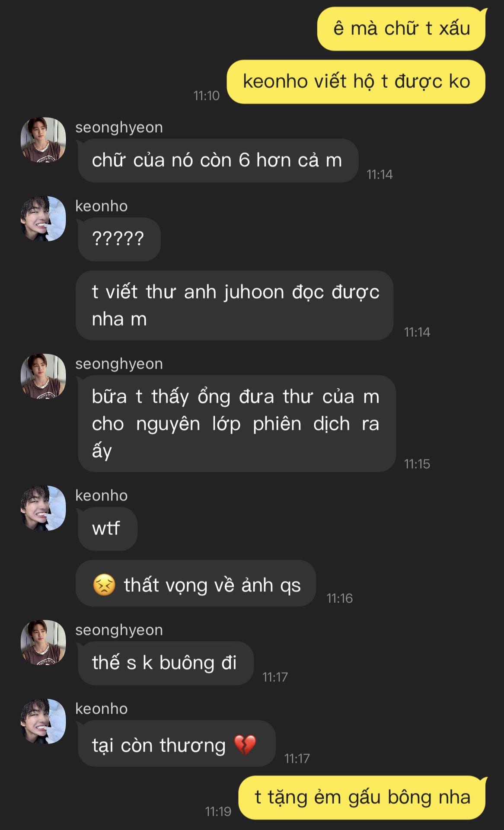Image resolution: width=504 pixels, height=830 pixels.
Task: Tap the '?????' message bubble
Action: (119, 239)
